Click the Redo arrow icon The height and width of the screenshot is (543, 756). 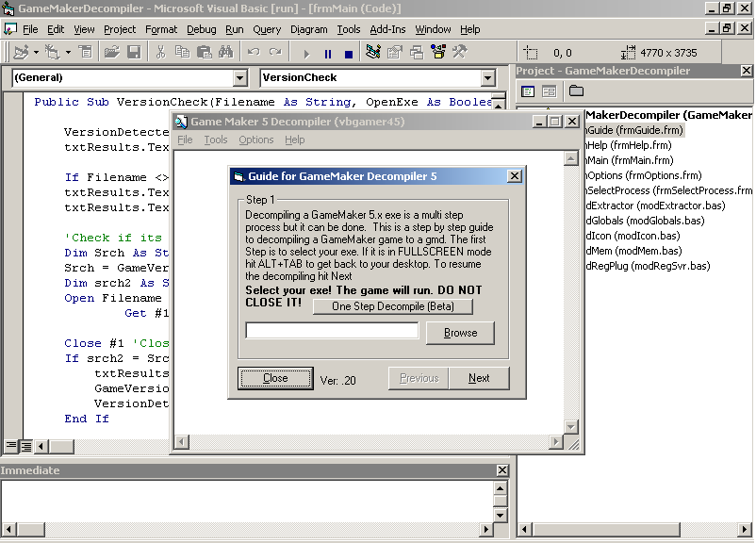[x=275, y=52]
